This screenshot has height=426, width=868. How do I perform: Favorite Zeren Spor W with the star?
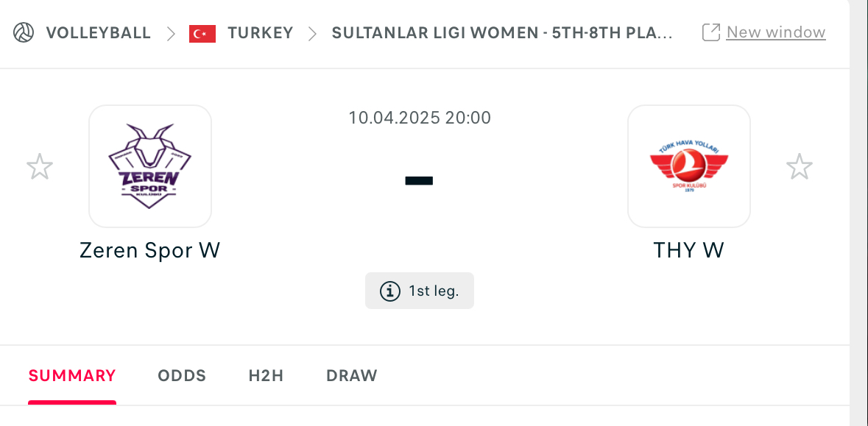[40, 166]
